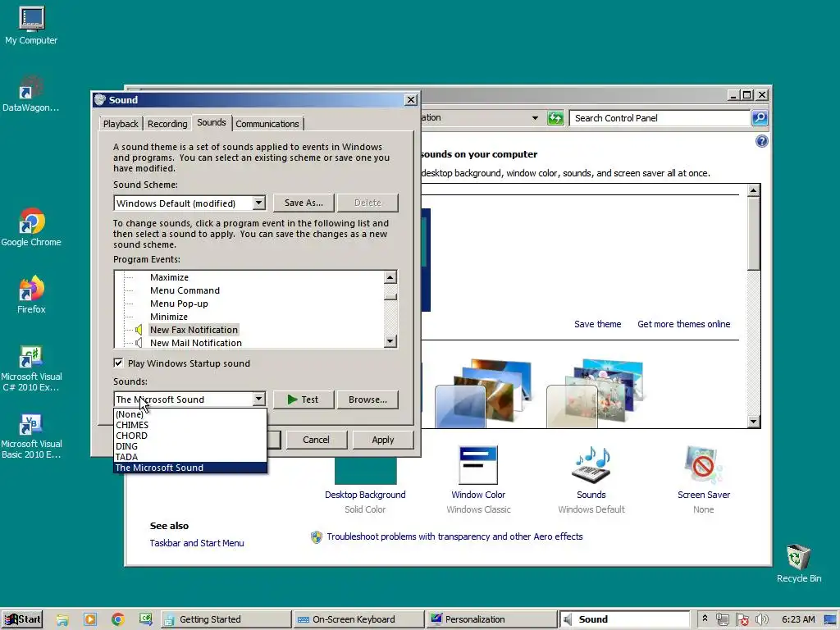Click the Action Center flag tray icon

(742, 619)
